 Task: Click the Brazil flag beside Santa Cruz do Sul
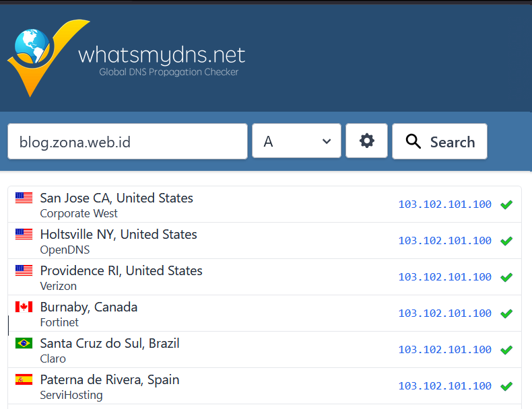[24, 343]
